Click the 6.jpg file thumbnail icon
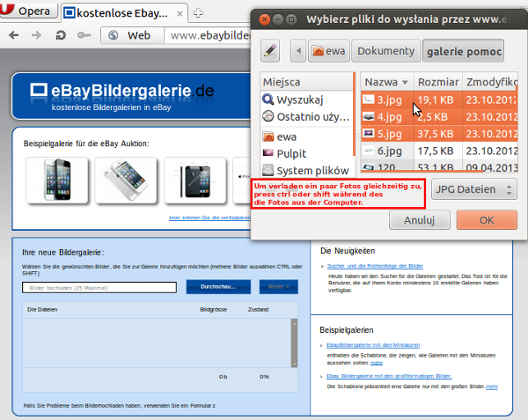 coord(369,151)
